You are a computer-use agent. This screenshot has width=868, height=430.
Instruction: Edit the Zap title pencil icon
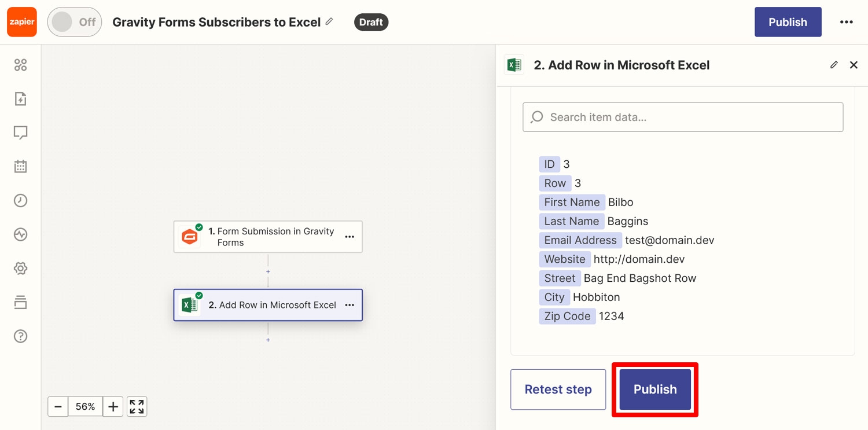pyautogui.click(x=329, y=21)
